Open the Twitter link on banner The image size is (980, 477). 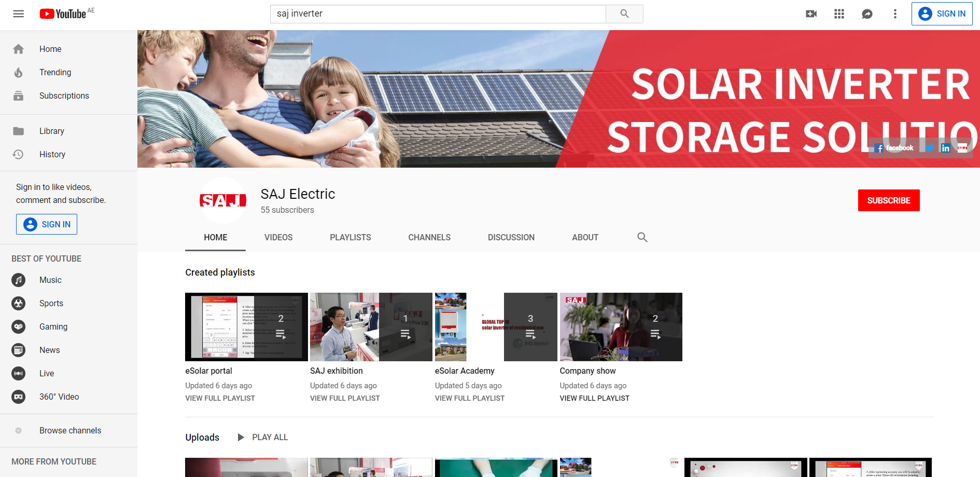(x=930, y=148)
